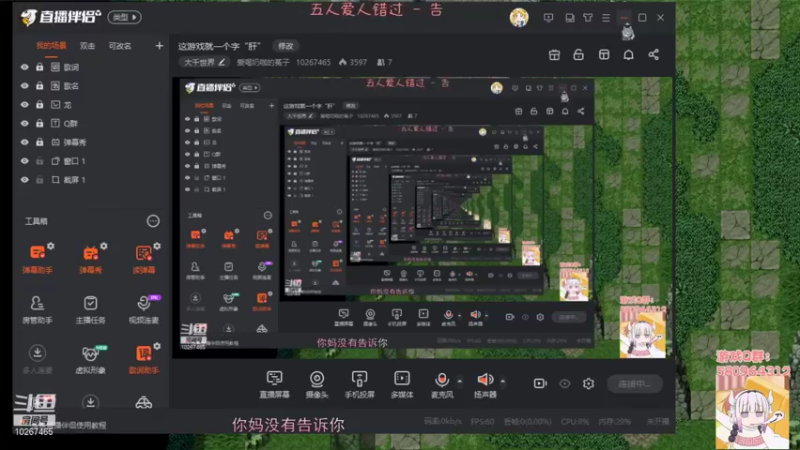Viewport: 800px width, 450px height.
Task: Open the 虚拟形象 virtual avatar tool
Action: tap(90, 360)
